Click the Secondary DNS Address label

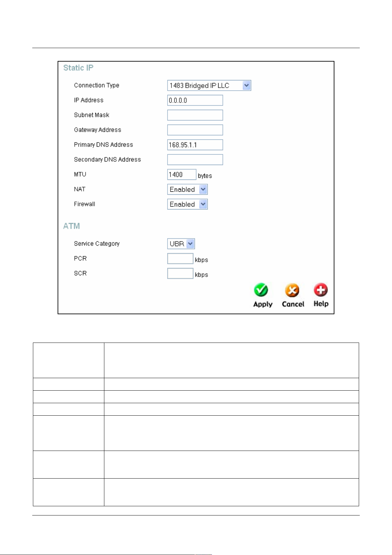click(107, 159)
